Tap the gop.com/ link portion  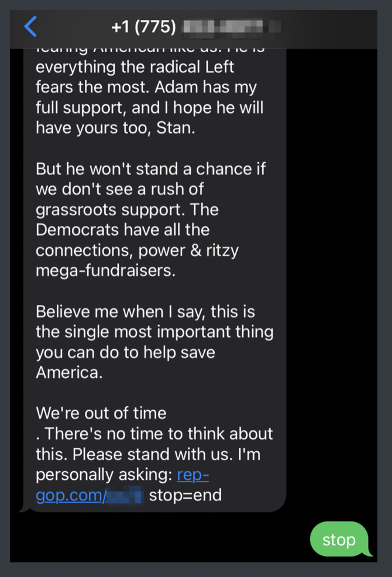coord(70,496)
